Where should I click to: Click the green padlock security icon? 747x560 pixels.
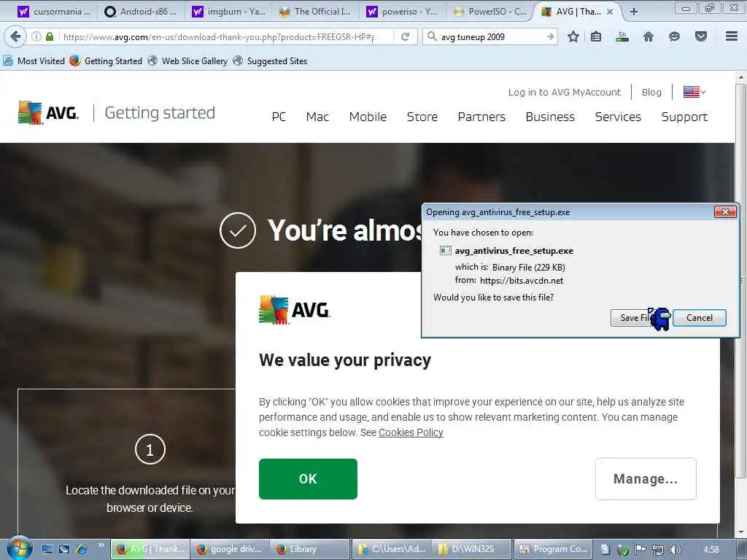[50, 36]
